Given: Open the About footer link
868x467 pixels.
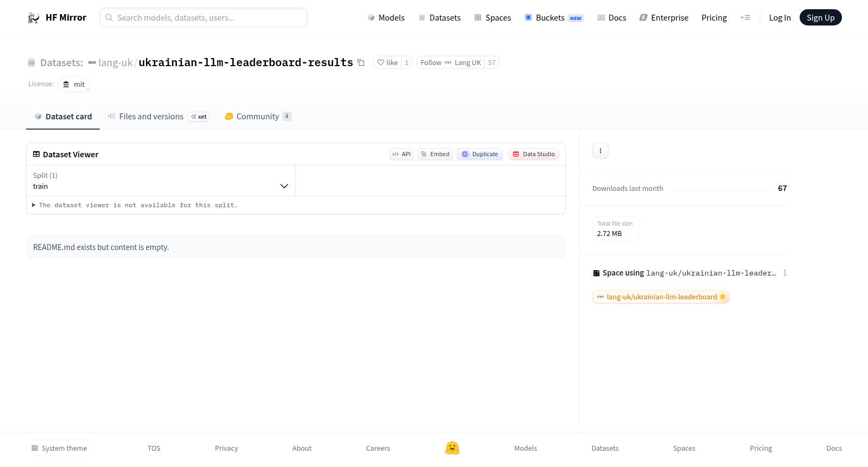Looking at the screenshot, I should tap(302, 448).
